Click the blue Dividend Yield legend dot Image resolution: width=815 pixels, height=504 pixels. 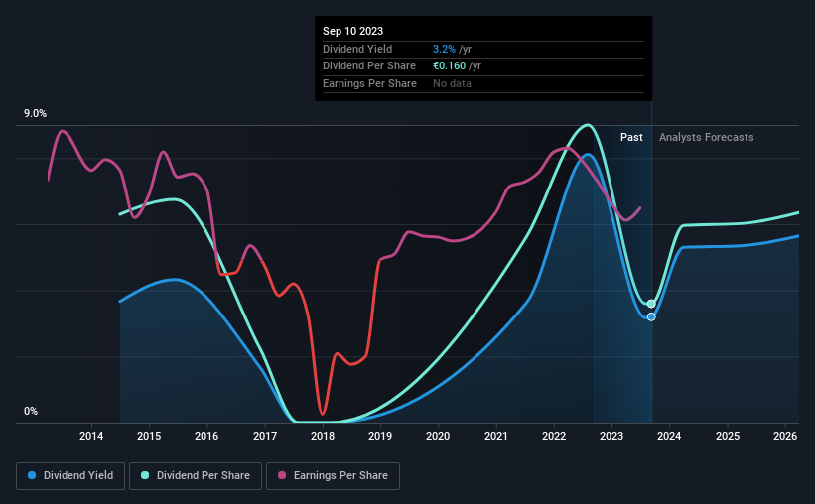pos(32,475)
